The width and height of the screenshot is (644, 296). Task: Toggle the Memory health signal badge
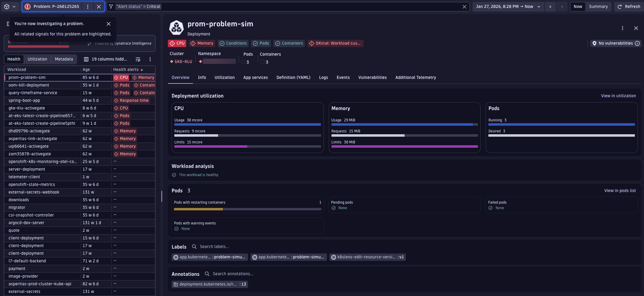coord(202,43)
